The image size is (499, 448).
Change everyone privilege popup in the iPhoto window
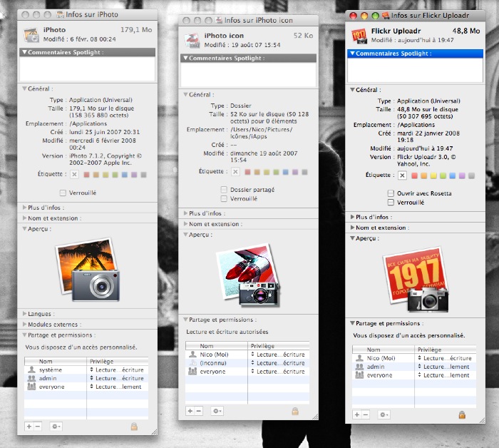(x=117, y=387)
